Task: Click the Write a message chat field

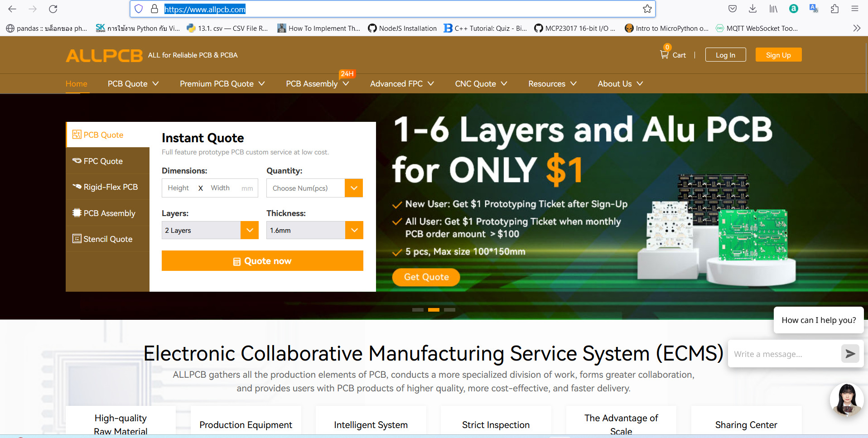Action: click(784, 354)
